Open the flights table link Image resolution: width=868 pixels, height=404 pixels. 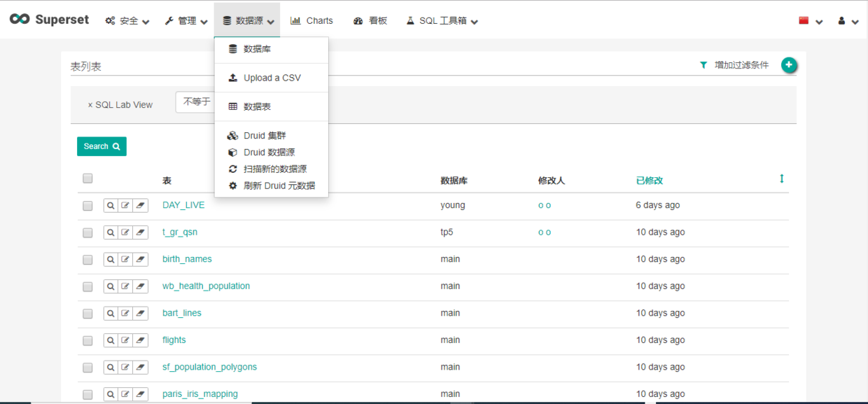(174, 340)
